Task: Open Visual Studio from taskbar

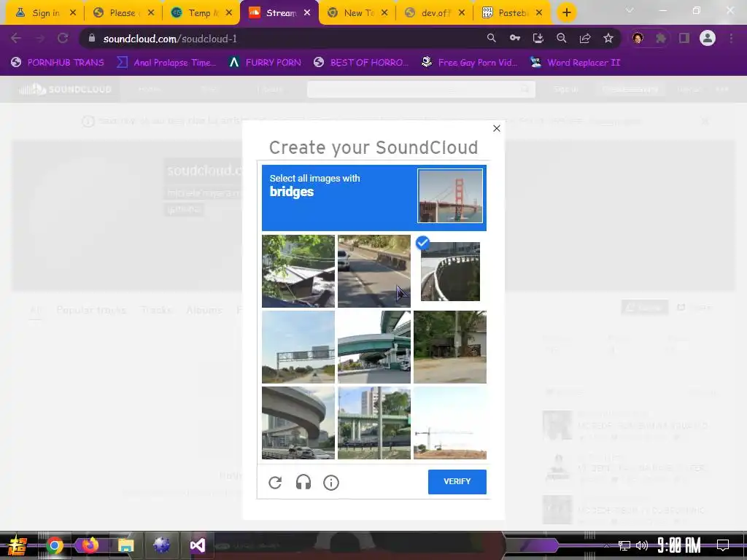Action: coord(197,545)
